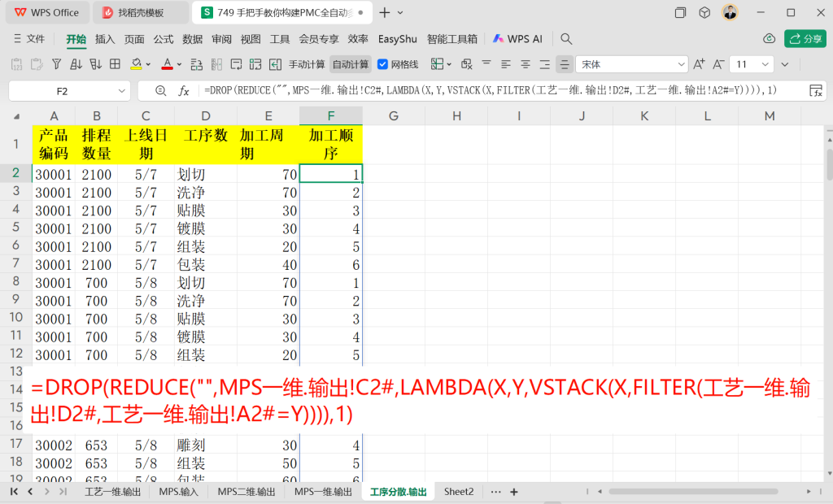Decrease font size with A- icon
833x504 pixels.
tap(719, 64)
